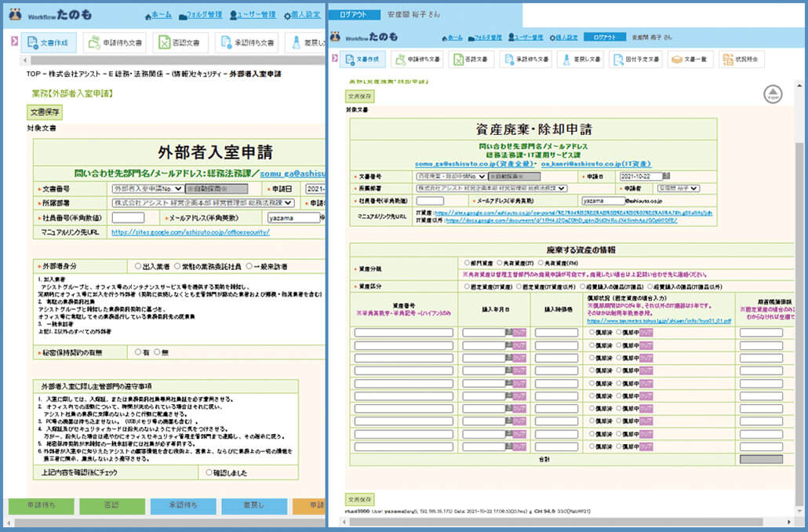Click フォルダ管理 link in right window header
Image resolution: width=808 pixels, height=532 pixels.
pyautogui.click(x=488, y=38)
